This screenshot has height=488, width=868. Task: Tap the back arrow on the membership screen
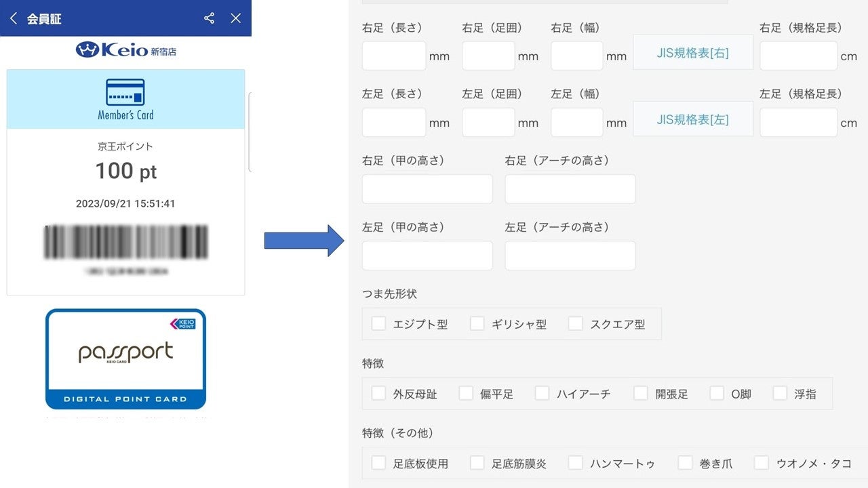pos(14,18)
